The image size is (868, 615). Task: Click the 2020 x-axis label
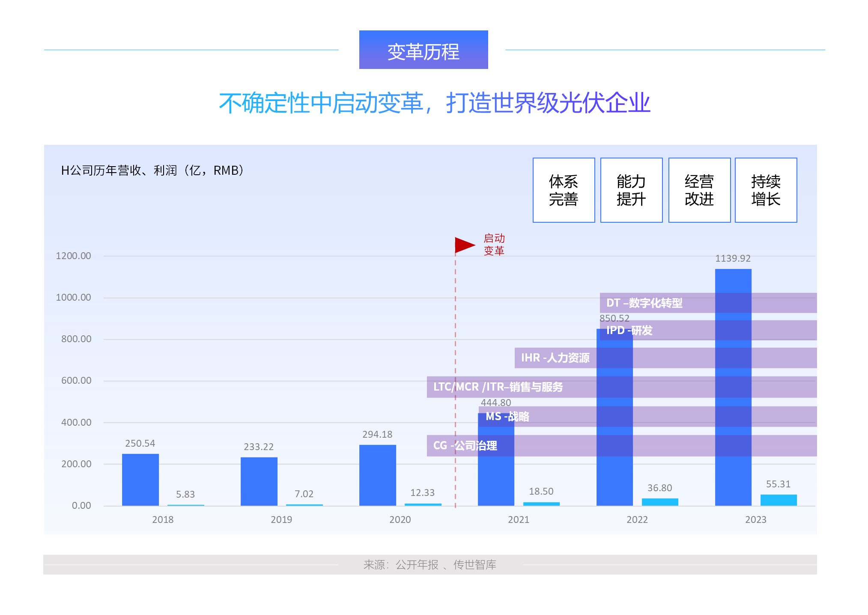coord(400,519)
